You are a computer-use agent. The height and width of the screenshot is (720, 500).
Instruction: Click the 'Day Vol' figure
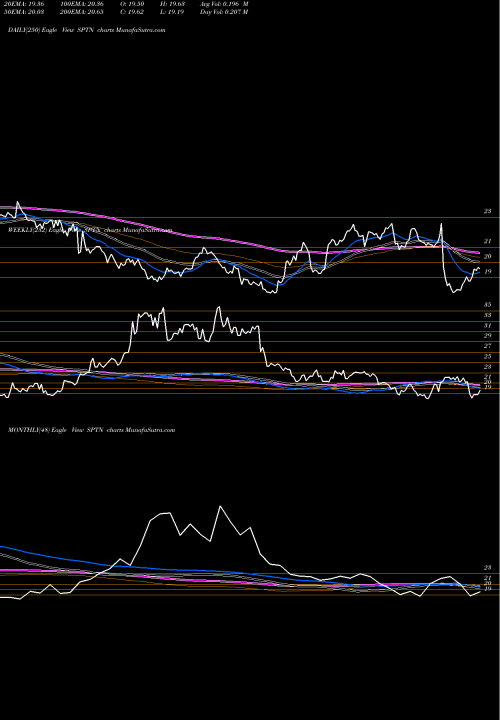click(x=224, y=12)
